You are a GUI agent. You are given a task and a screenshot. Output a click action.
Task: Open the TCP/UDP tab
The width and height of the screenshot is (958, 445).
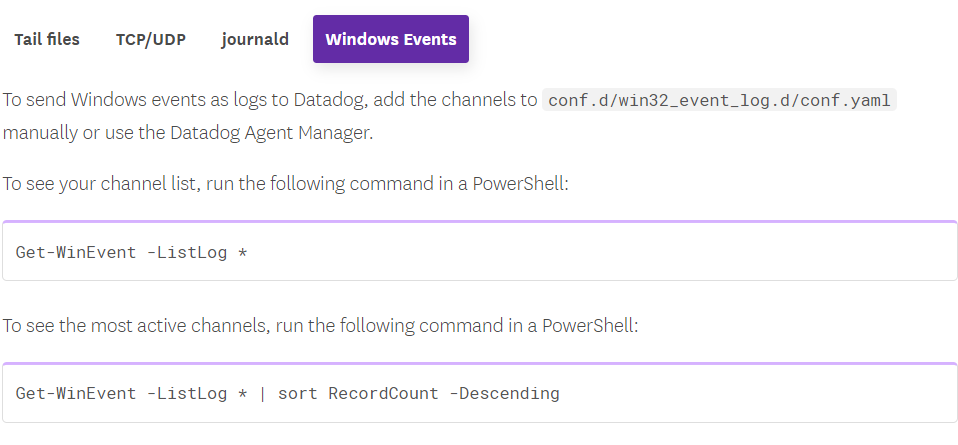click(x=150, y=40)
